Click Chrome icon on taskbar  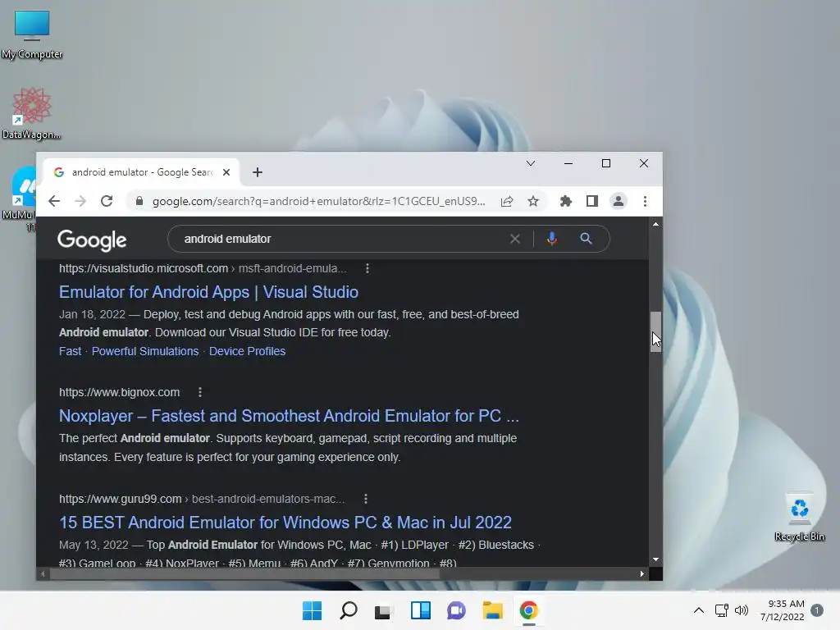point(529,610)
